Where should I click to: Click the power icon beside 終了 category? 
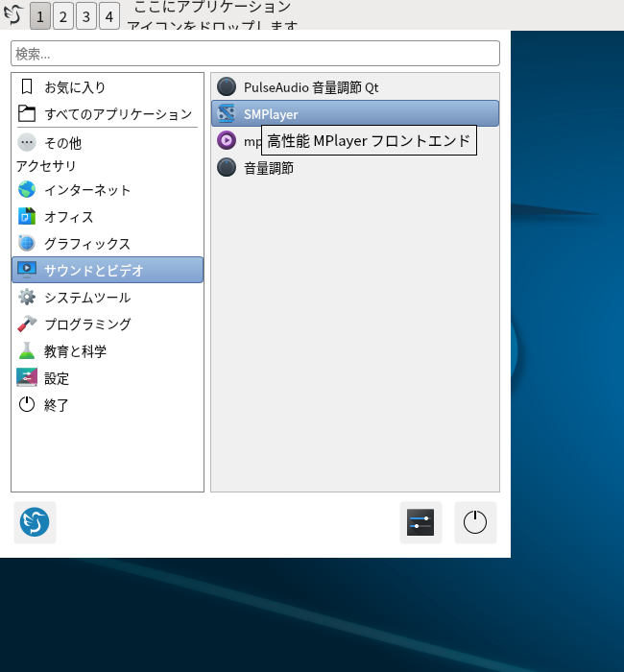click(27, 404)
